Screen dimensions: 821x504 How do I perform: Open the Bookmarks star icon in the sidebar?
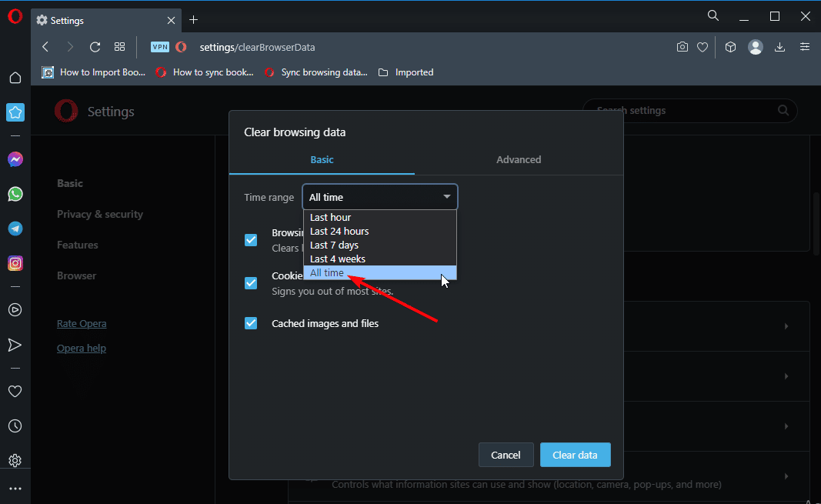click(15, 112)
